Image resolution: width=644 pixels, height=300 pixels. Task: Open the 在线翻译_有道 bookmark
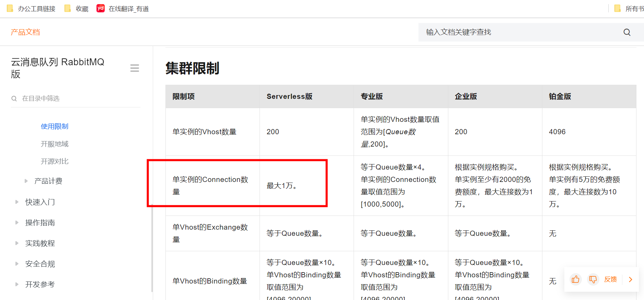pos(123,9)
